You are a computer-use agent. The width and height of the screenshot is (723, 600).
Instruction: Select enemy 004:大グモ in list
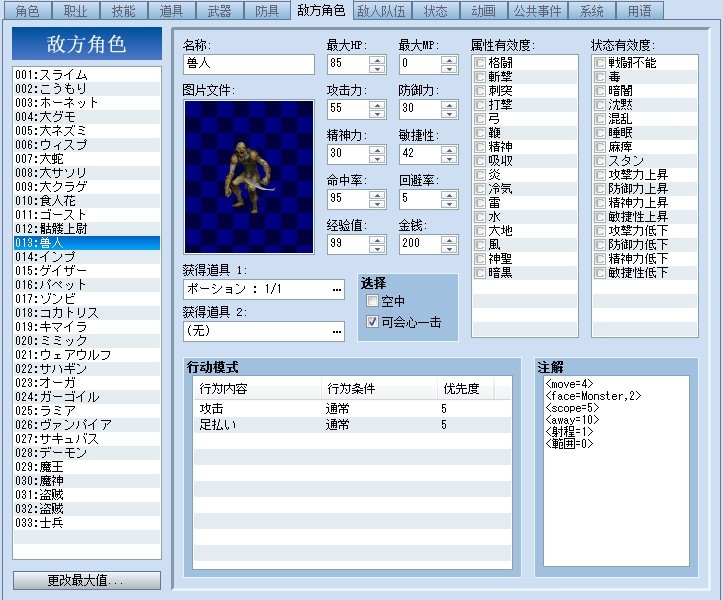click(87, 117)
